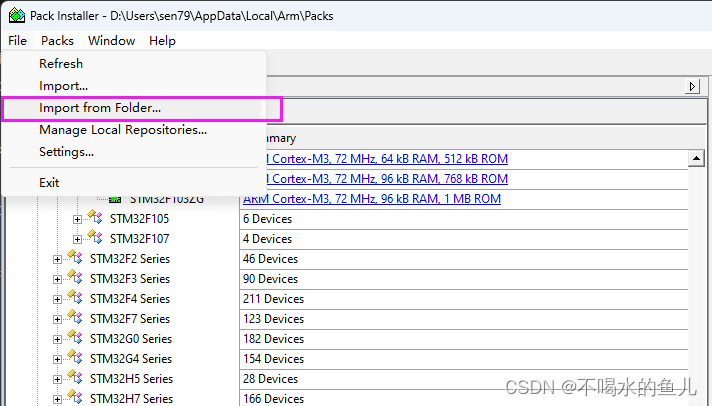Image resolution: width=712 pixels, height=406 pixels.
Task: Expand the STM32G0 Series node
Action: pyautogui.click(x=58, y=339)
